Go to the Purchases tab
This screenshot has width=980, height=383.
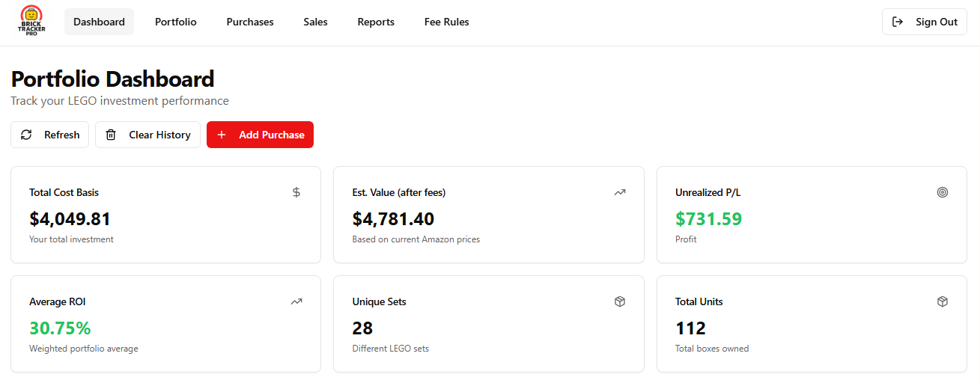pos(250,22)
